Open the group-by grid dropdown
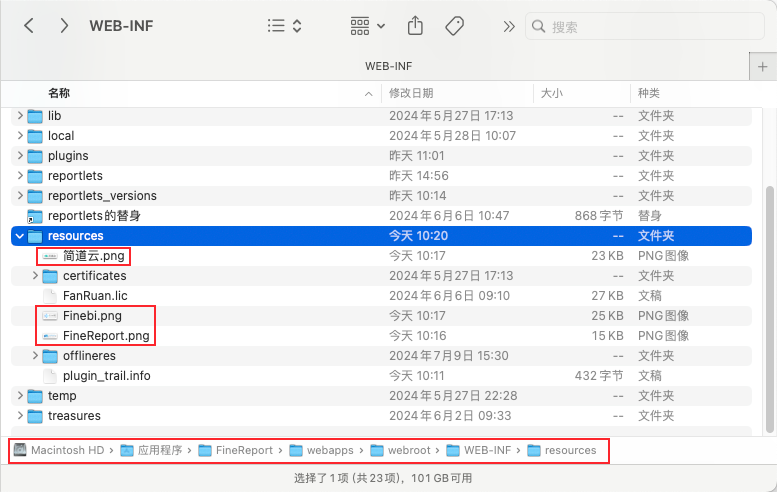The height and width of the screenshot is (492, 777). 367,26
